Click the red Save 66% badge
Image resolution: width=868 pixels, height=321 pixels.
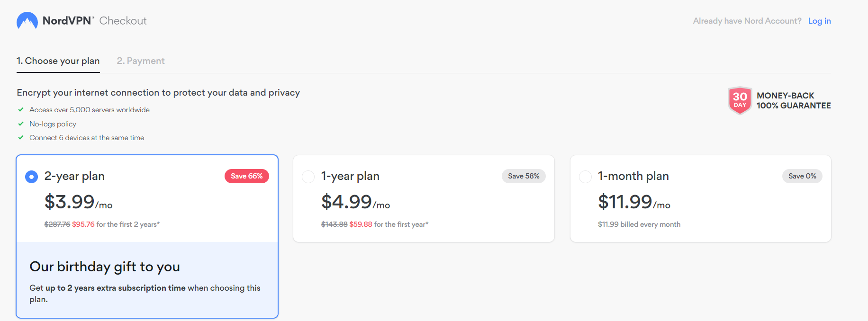(247, 176)
